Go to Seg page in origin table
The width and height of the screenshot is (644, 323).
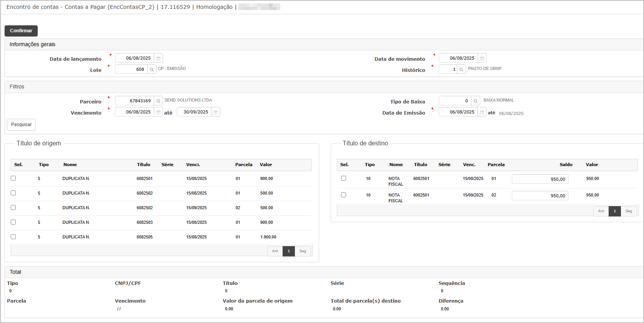(303, 251)
